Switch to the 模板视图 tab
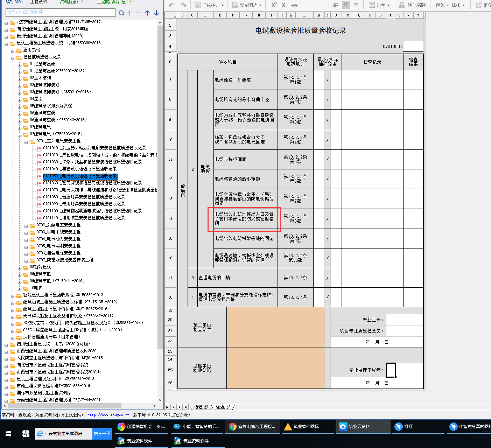The image size is (491, 448). 14,2
